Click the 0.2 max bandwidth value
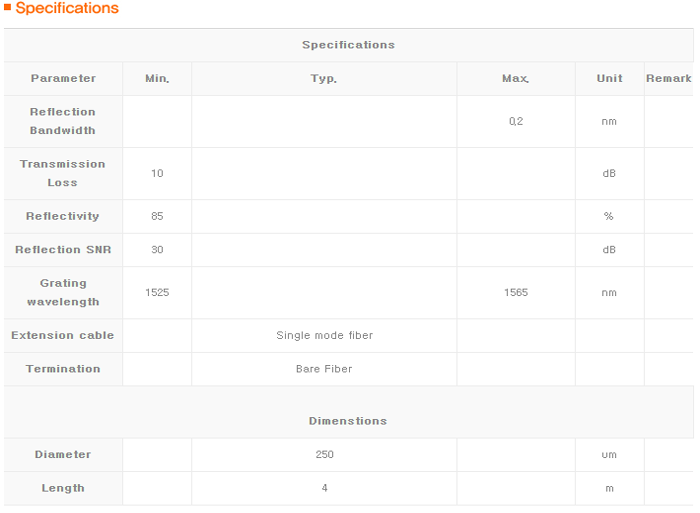 [x=516, y=121]
